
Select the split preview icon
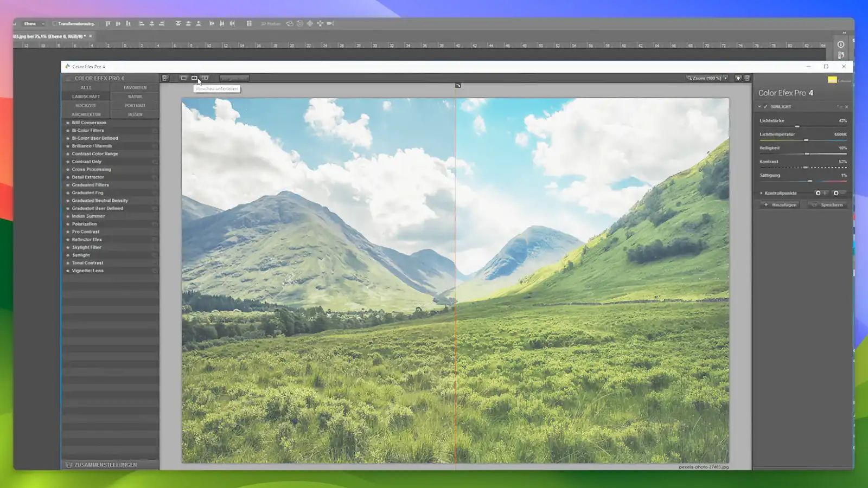(194, 78)
